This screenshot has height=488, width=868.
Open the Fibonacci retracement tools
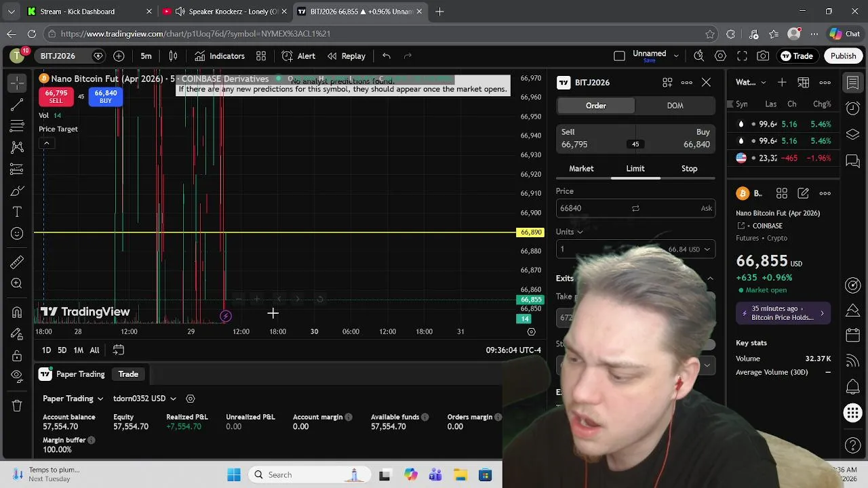18,126
